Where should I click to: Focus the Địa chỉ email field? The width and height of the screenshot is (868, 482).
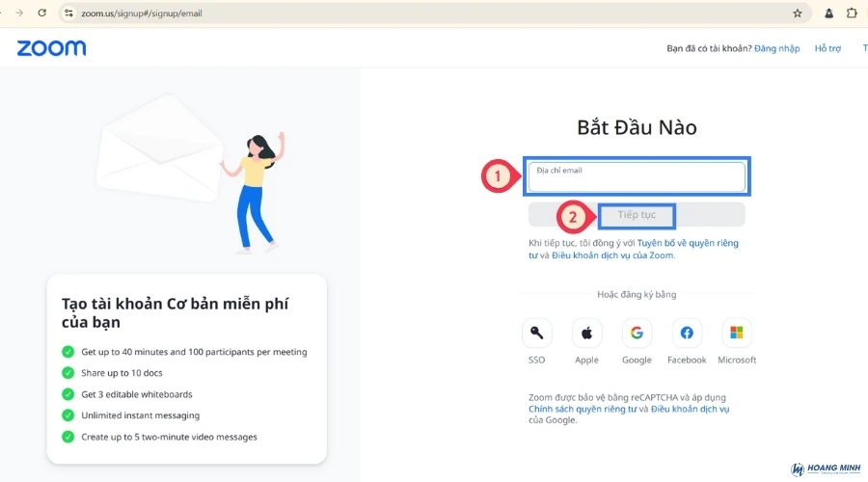[x=637, y=177]
